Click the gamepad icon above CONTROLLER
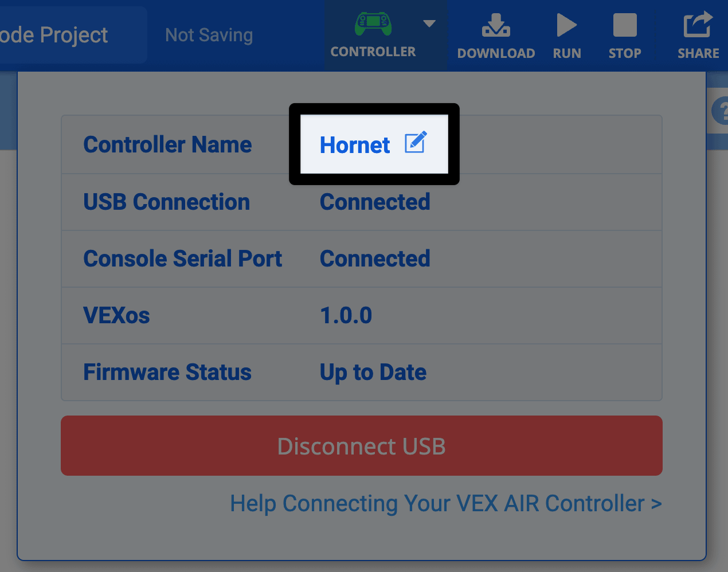The width and height of the screenshot is (728, 572). click(373, 24)
